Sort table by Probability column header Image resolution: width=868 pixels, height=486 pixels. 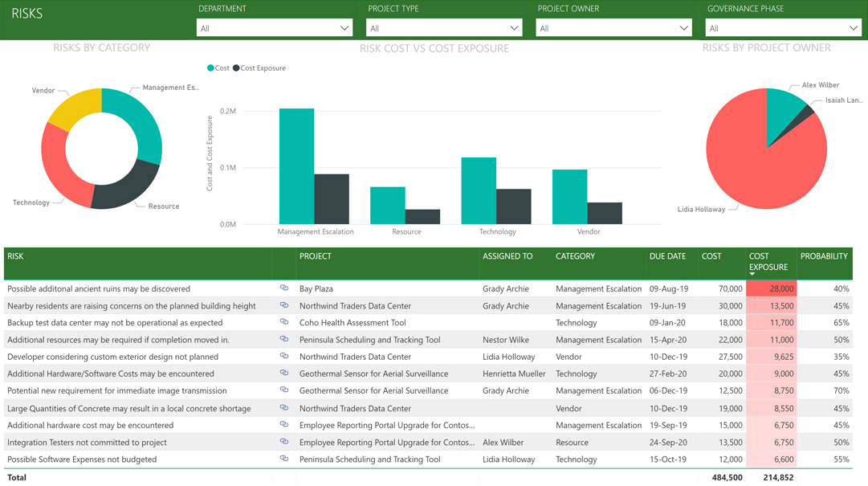pos(824,256)
